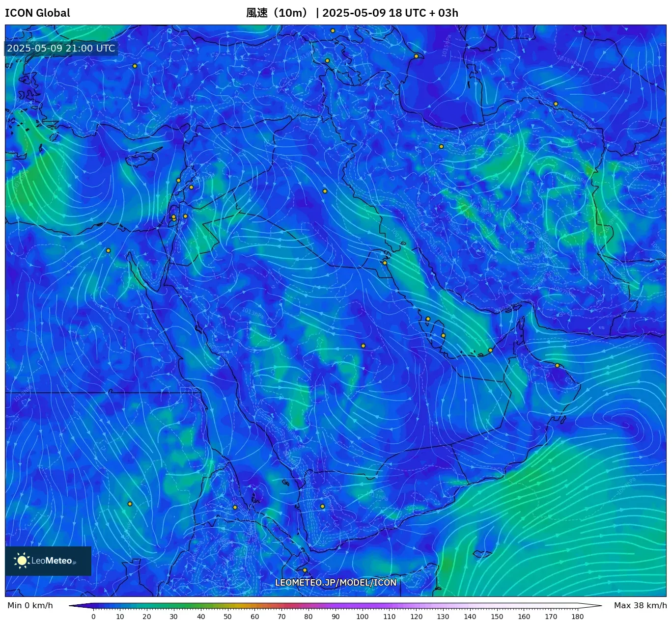
Task: Click the colorbar tick label '0'
Action: (x=93, y=617)
